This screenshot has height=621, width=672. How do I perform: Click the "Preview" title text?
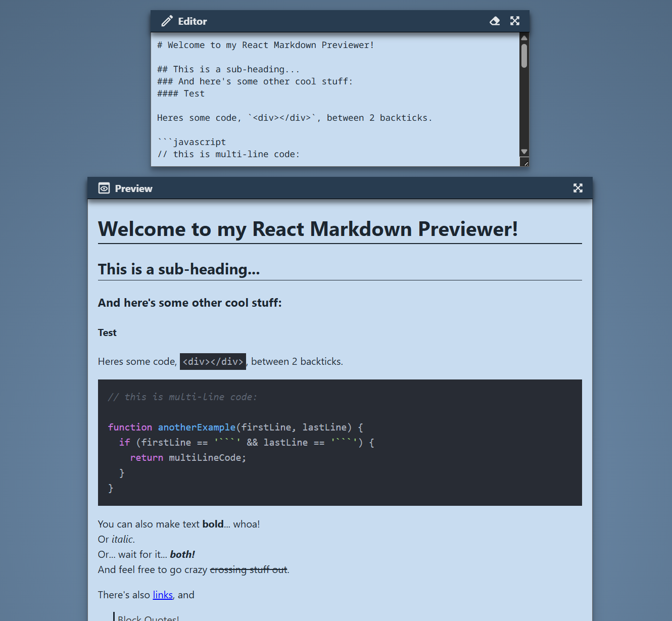(x=133, y=189)
